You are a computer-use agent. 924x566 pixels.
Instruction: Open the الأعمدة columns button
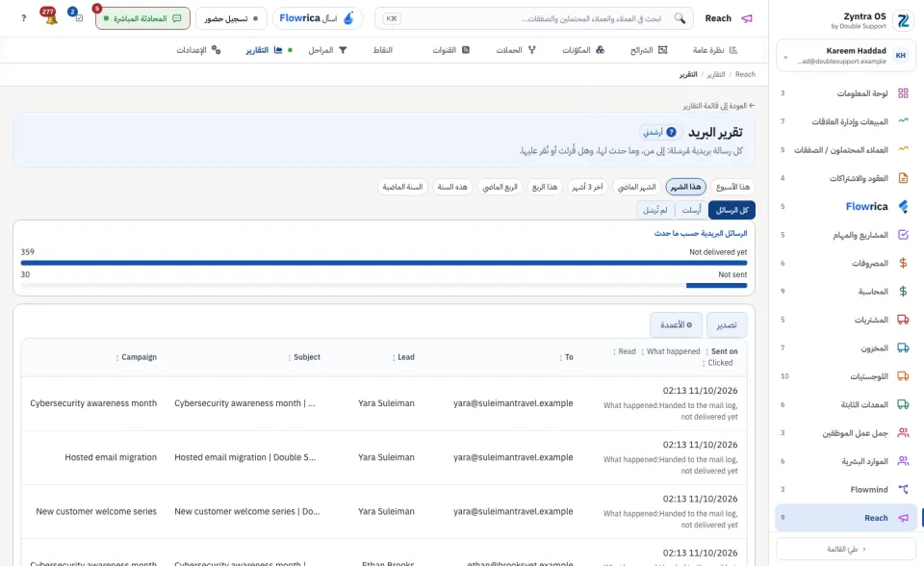676,324
